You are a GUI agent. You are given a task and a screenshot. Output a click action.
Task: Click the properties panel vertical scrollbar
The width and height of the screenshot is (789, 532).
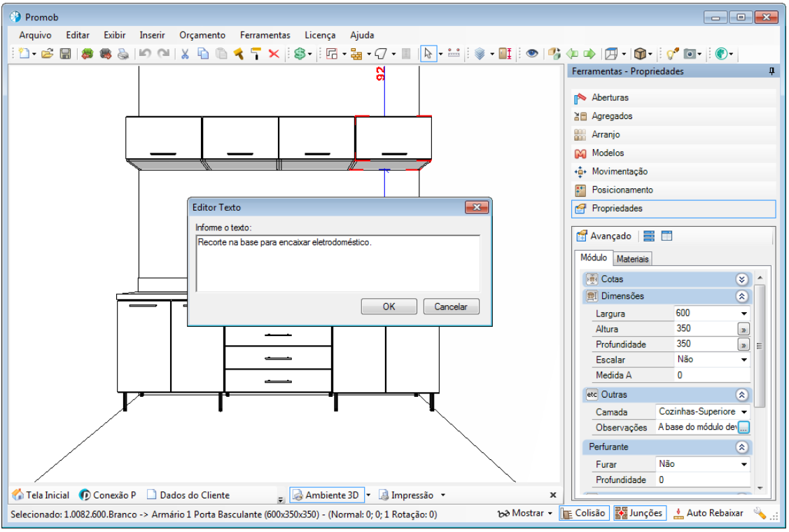tap(760, 346)
